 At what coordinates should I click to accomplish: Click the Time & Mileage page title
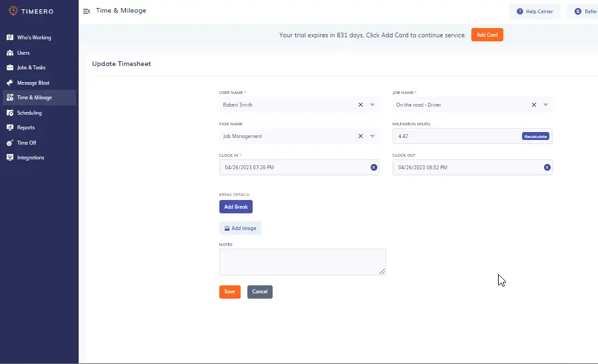(121, 11)
